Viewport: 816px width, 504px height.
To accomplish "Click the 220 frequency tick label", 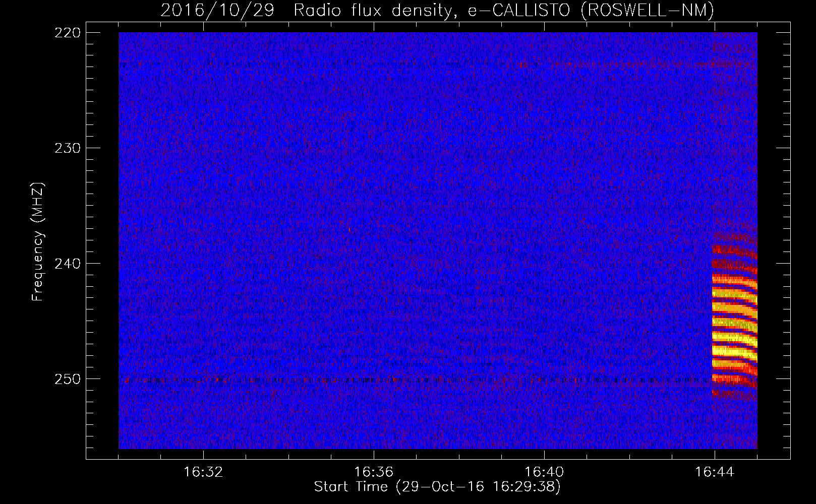I will click(67, 32).
